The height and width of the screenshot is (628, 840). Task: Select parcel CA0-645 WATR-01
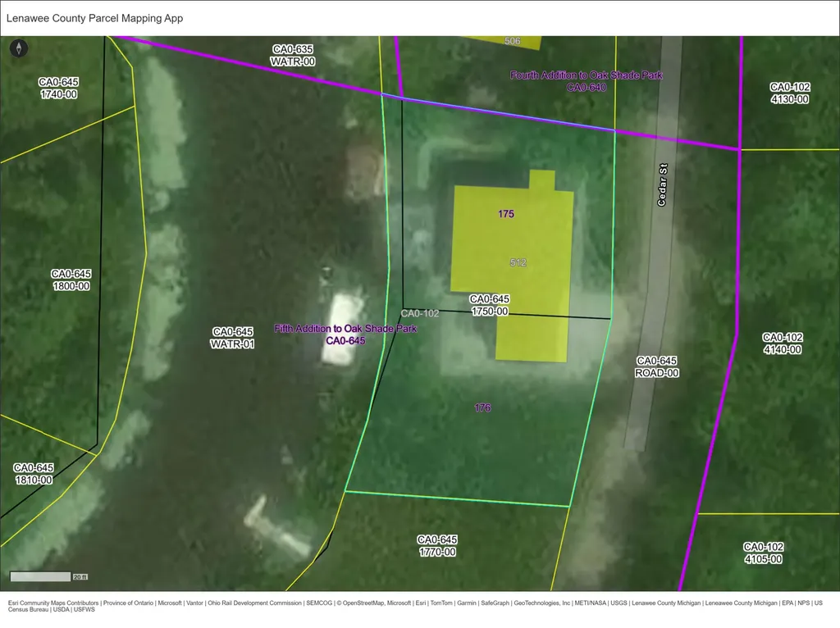pyautogui.click(x=232, y=338)
